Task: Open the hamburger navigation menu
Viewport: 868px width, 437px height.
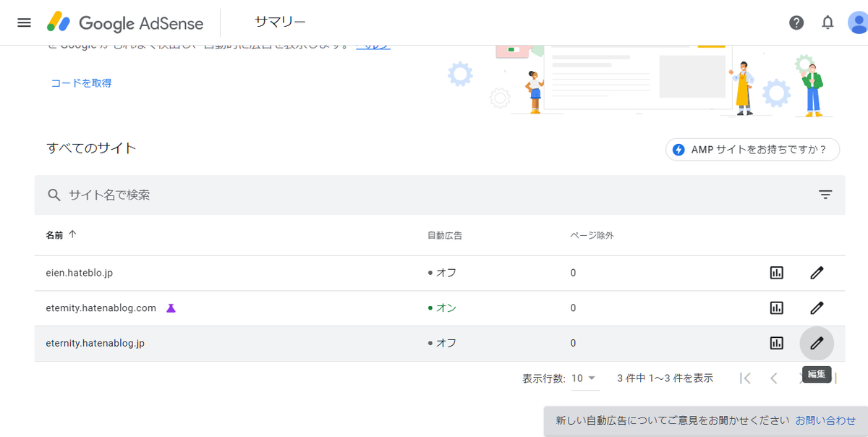Action: pyautogui.click(x=24, y=22)
